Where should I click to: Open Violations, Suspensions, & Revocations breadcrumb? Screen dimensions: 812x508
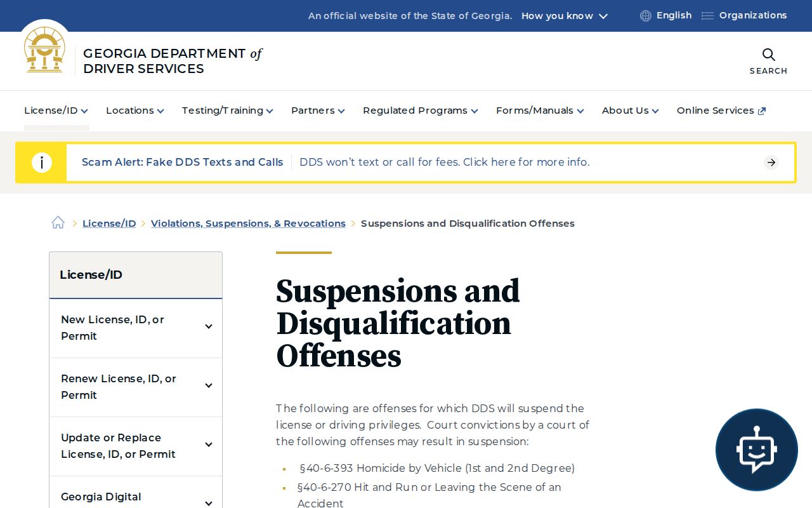pos(248,224)
